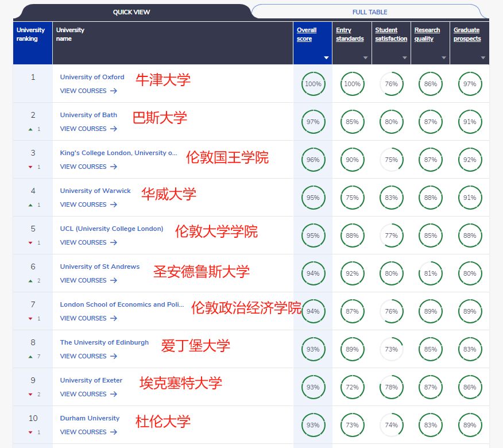Image resolution: width=503 pixels, height=448 pixels.
Task: Switch to the Full Table tab
Action: point(370,12)
